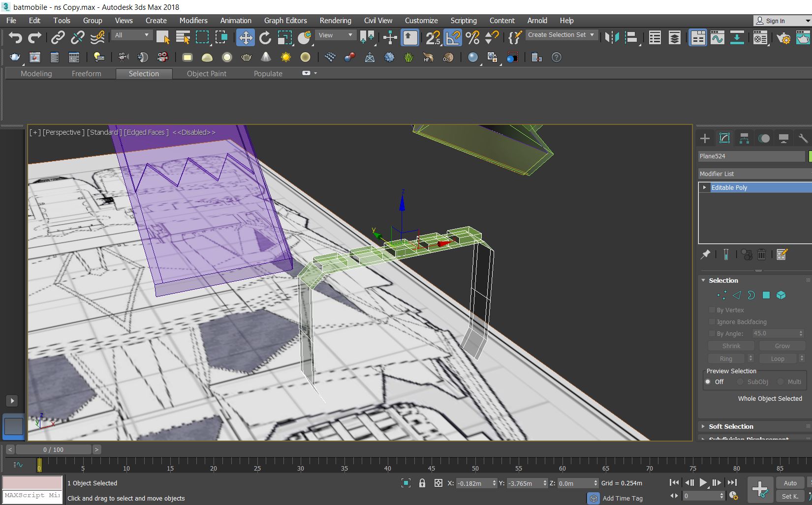Screen dimensions: 812x505
Task: Toggle Window/Crossing selection mode
Action: tap(222, 37)
